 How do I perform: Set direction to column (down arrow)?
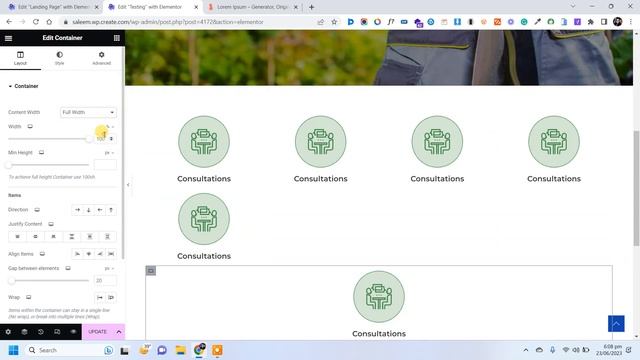coord(89,210)
